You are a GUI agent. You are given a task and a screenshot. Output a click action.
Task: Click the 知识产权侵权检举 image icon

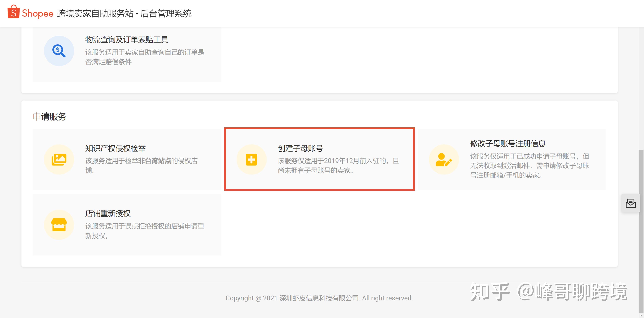(x=59, y=160)
